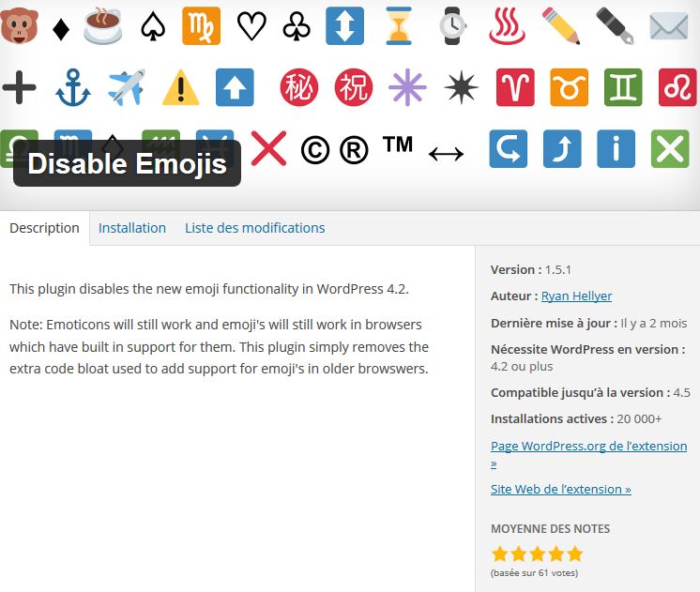Image resolution: width=700 pixels, height=592 pixels.
Task: Click the five-star rating stars
Action: point(537,554)
